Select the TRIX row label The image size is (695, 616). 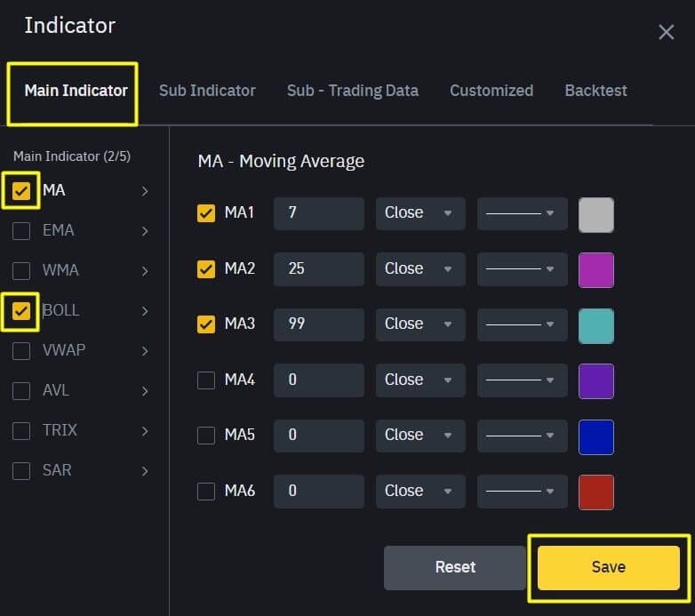(60, 430)
